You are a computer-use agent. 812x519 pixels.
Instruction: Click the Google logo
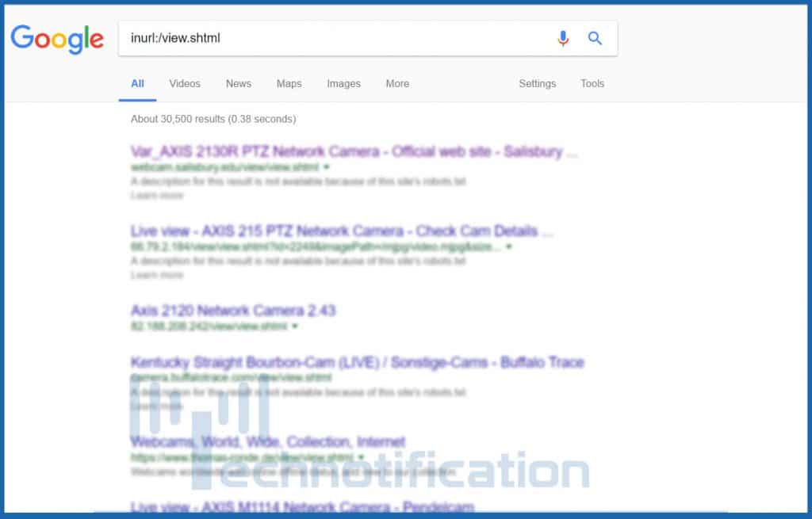point(57,38)
